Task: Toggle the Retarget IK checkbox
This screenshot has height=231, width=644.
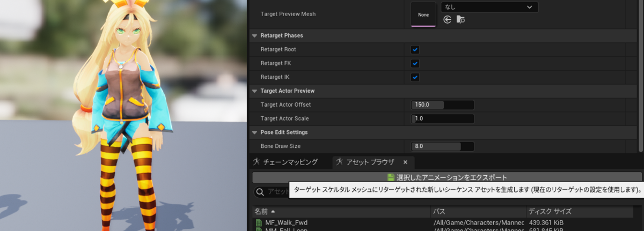Action: point(415,77)
